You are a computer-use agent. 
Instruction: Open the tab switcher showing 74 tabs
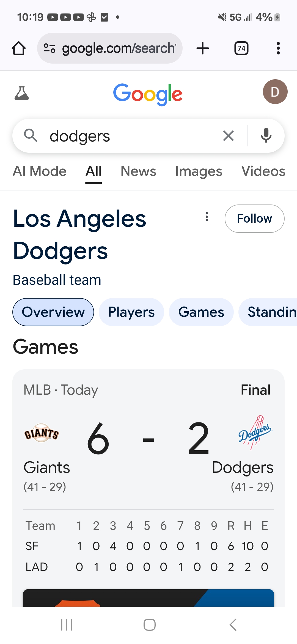click(241, 48)
